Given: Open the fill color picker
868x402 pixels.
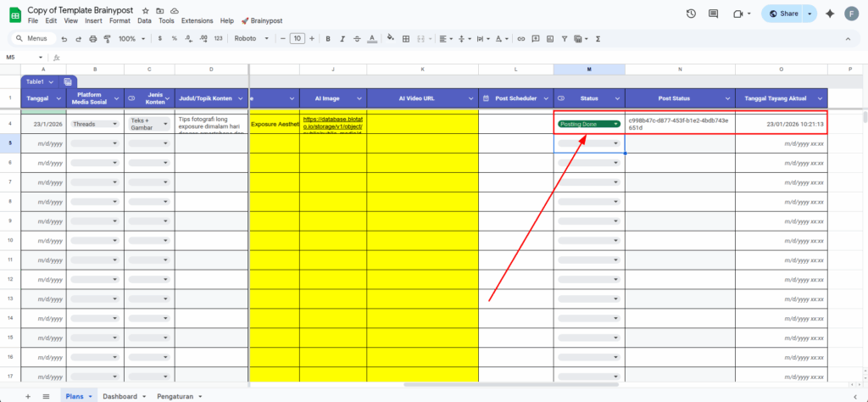Looking at the screenshot, I should click(x=390, y=38).
